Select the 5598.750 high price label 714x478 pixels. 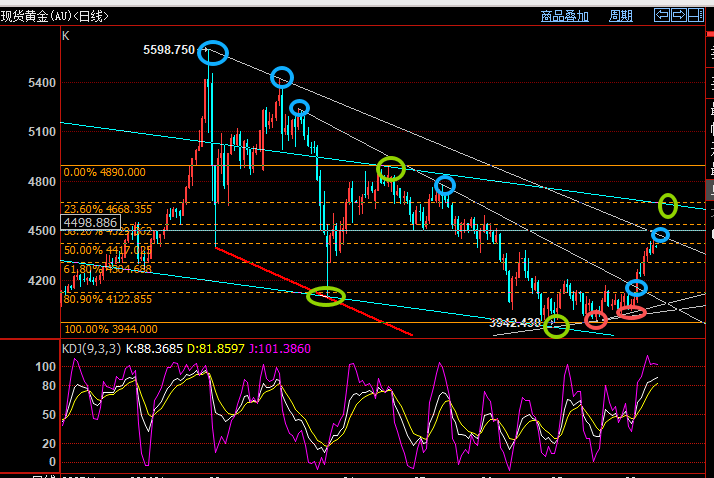169,50
